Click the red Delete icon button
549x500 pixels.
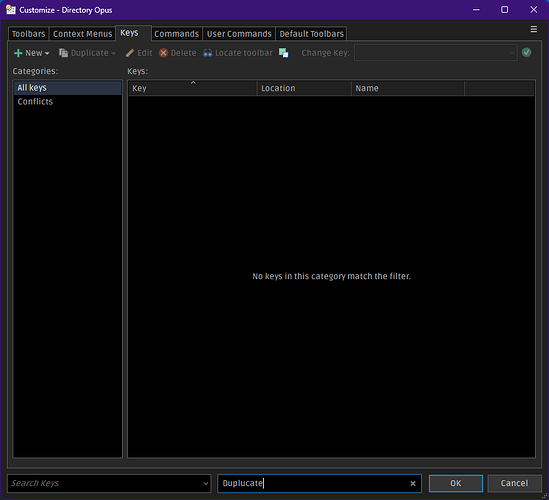point(178,53)
